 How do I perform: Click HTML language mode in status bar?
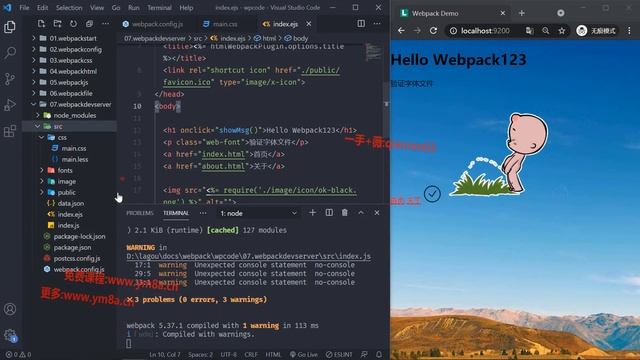273,354
